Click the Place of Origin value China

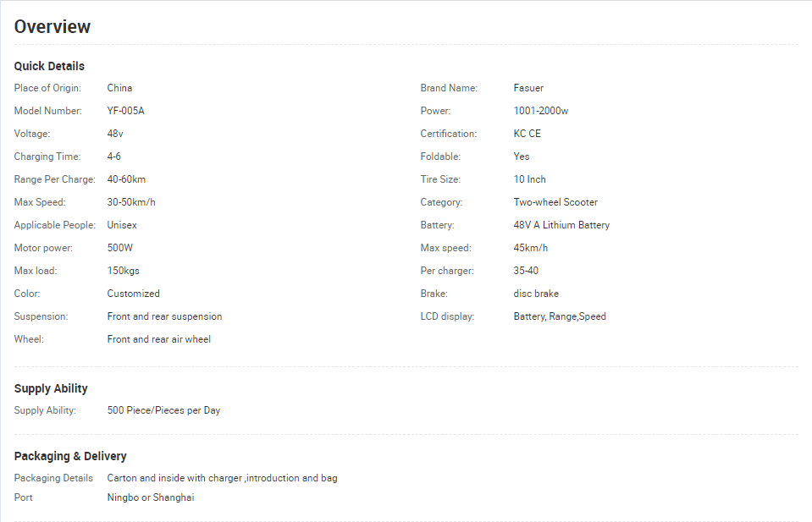119,88
